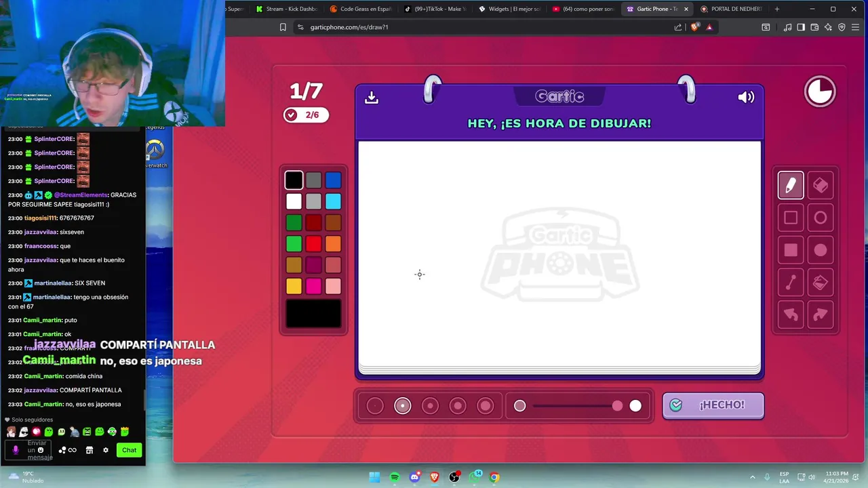Pick the dark blue color swatch

[x=333, y=180]
